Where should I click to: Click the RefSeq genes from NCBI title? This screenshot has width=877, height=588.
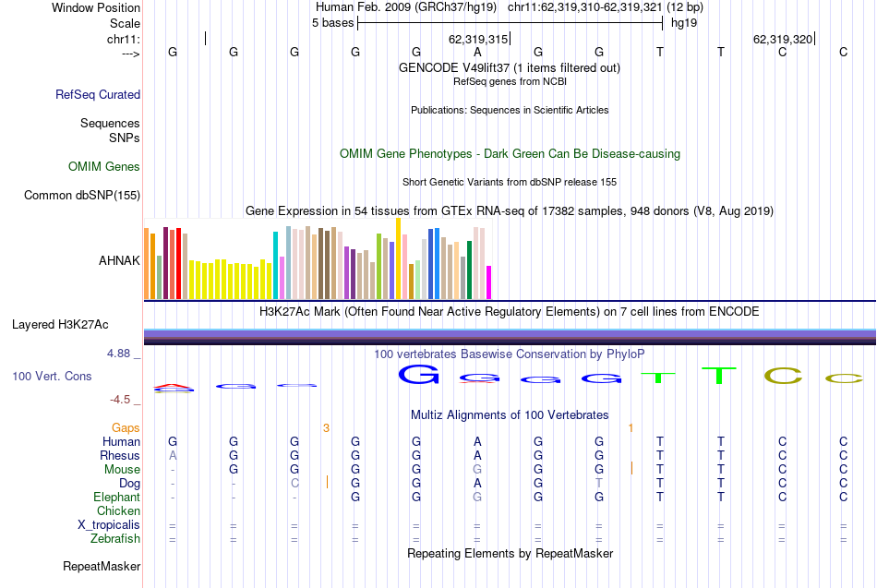click(x=510, y=81)
